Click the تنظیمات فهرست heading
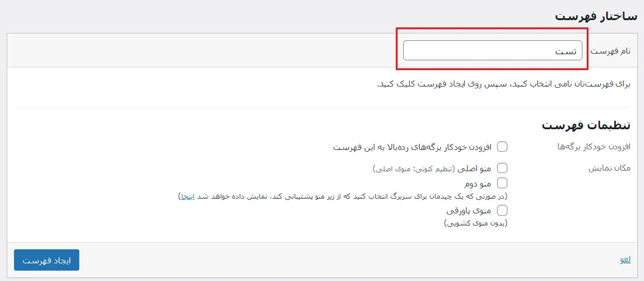Screen dimensions: 644x281 pos(586,125)
